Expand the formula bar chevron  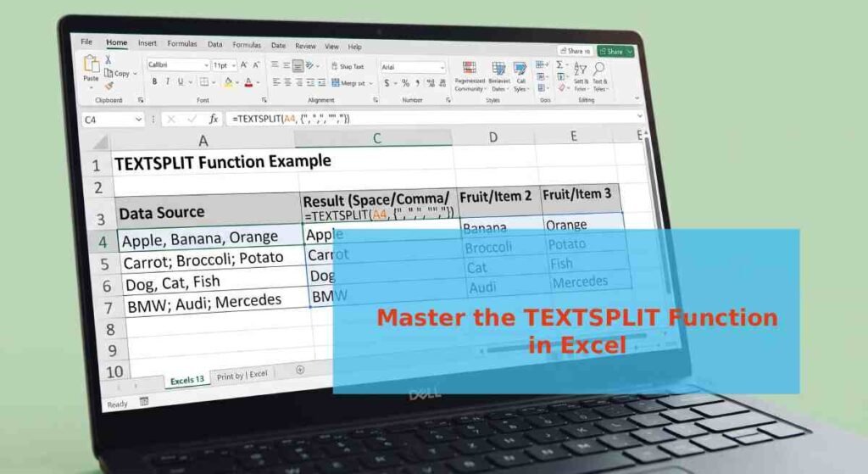coord(640,115)
